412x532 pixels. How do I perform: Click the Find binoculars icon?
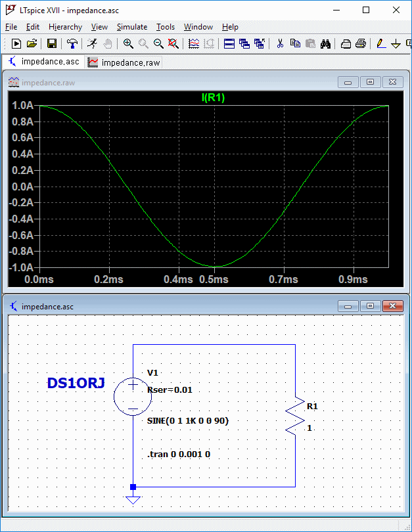325,43
